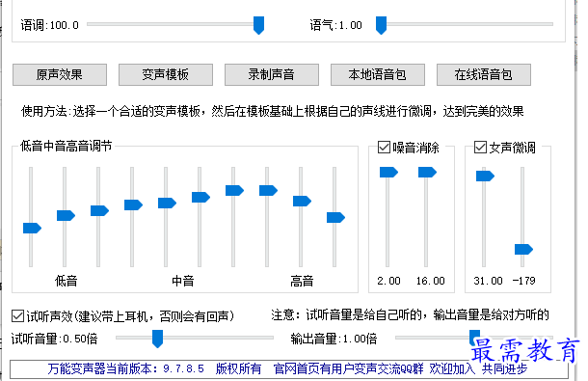This screenshot has height=381, width=588.
Task: Click the tenth (last) equalizer band handle
Action: pos(336,217)
